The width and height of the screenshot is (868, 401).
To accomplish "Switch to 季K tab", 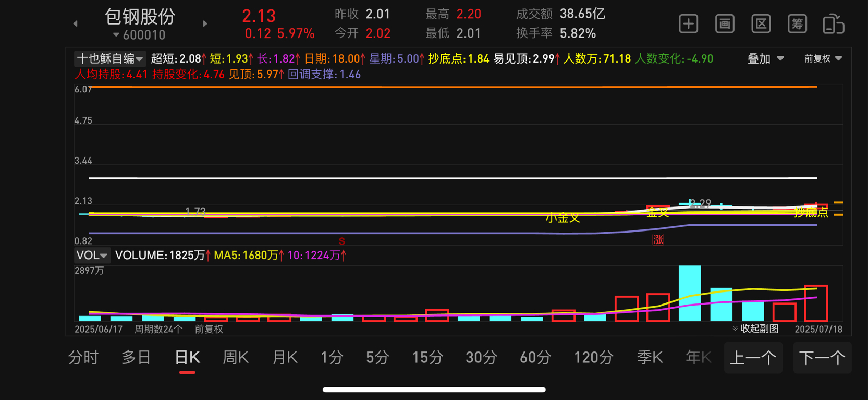I will pyautogui.click(x=650, y=358).
